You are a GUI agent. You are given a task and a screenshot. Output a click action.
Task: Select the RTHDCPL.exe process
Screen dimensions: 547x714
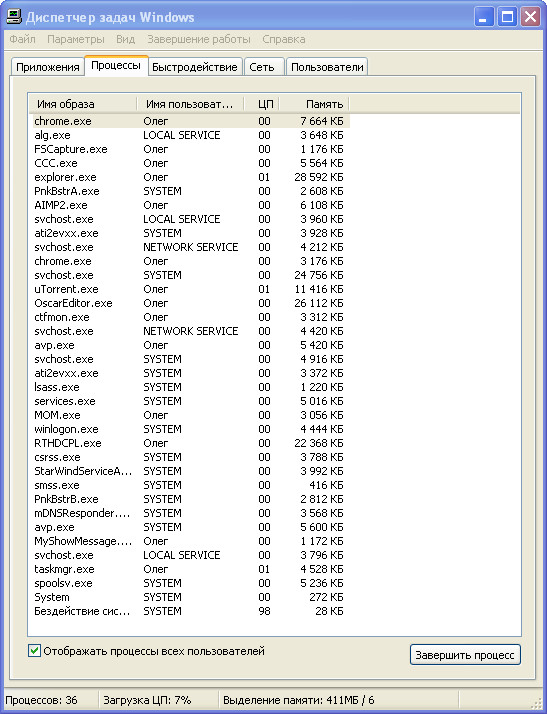(189, 443)
